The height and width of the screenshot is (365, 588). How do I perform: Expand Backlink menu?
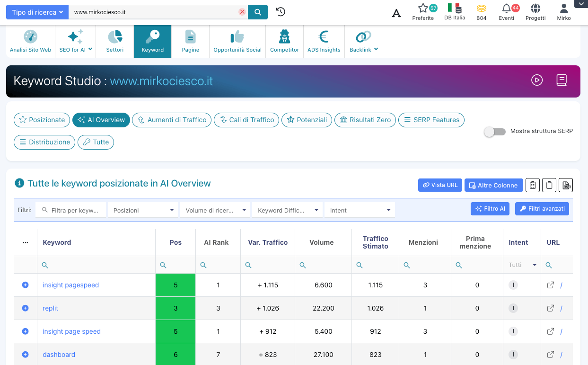coord(364,41)
